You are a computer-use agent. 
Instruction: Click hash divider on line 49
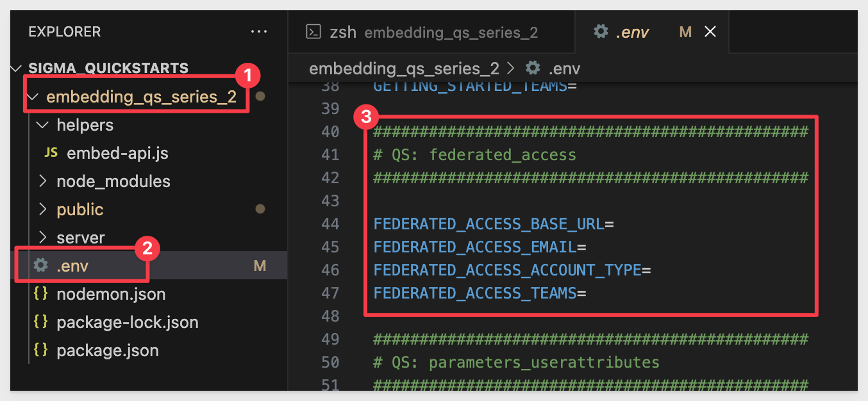591,340
